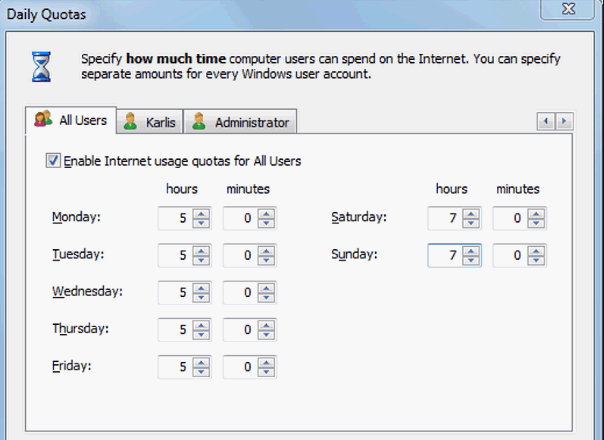Screen dimensions: 604x440
Task: Switch to the Karlis tab
Action: point(150,122)
